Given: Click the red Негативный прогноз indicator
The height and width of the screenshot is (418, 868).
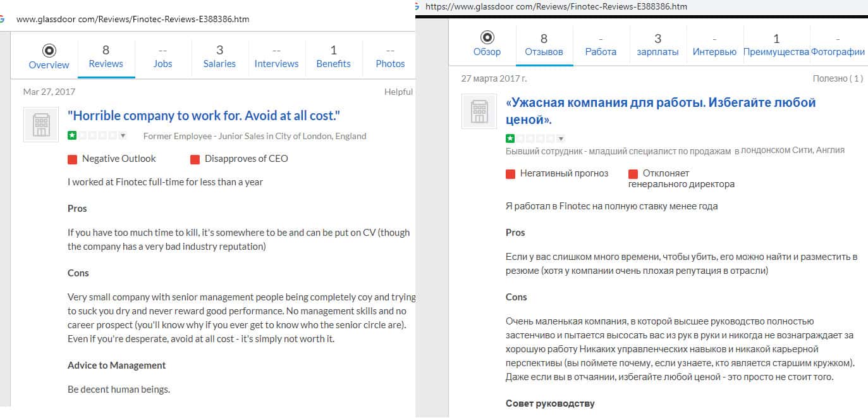Looking at the screenshot, I should tap(510, 174).
